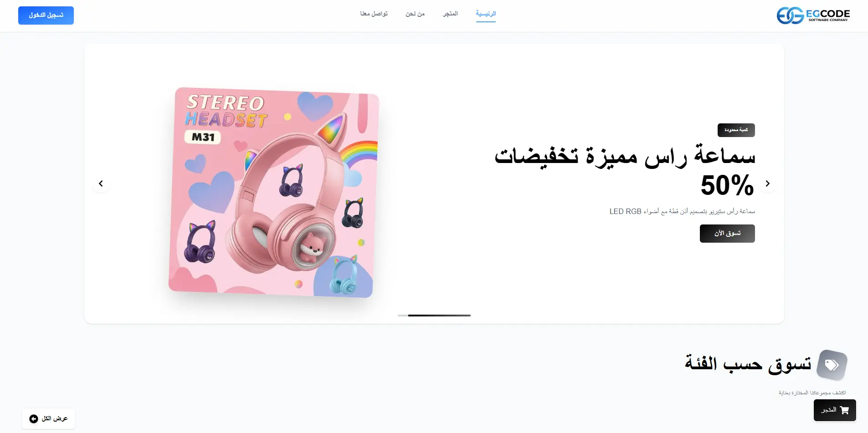Click the LED RGB headset description text
The height and width of the screenshot is (433, 868).
(682, 211)
